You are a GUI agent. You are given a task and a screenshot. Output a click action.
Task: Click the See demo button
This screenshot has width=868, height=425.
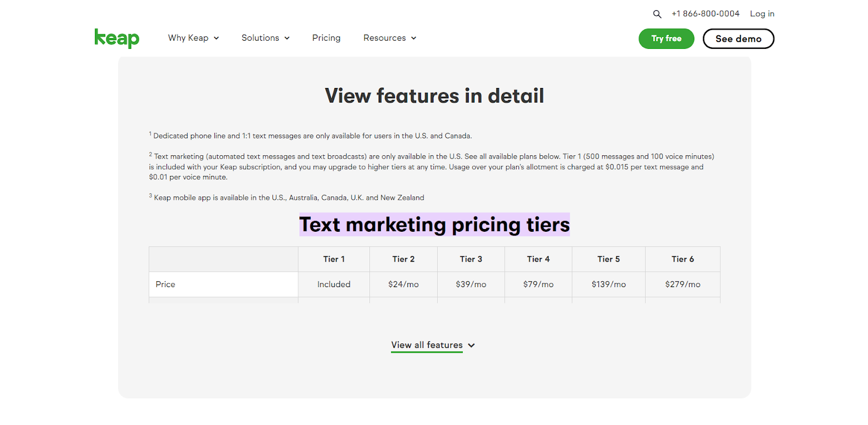tap(738, 39)
